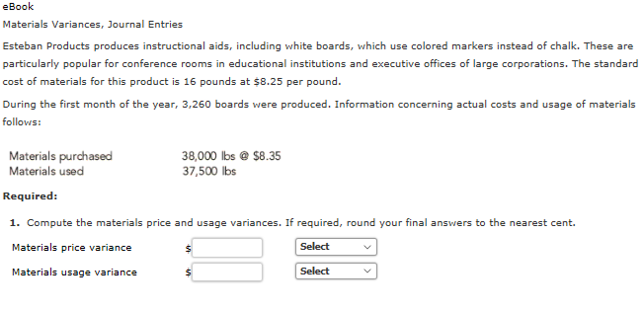The width and height of the screenshot is (644, 311).
Task: Click the chevron on the second Select dropdown
Action: point(367,271)
